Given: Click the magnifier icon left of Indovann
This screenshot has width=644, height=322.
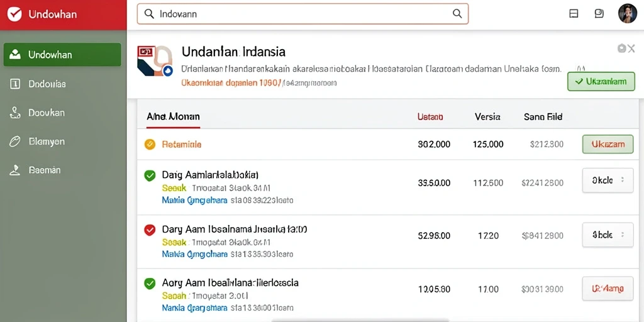Looking at the screenshot, I should pos(149,14).
